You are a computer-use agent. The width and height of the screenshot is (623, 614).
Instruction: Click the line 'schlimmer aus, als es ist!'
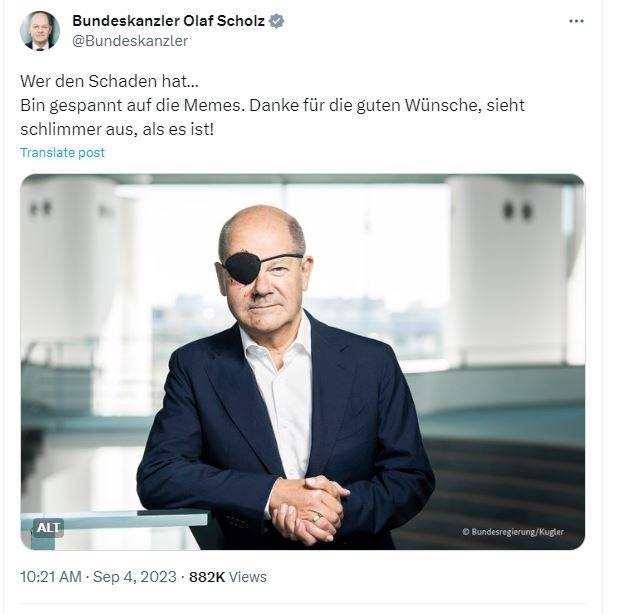[x=117, y=129]
